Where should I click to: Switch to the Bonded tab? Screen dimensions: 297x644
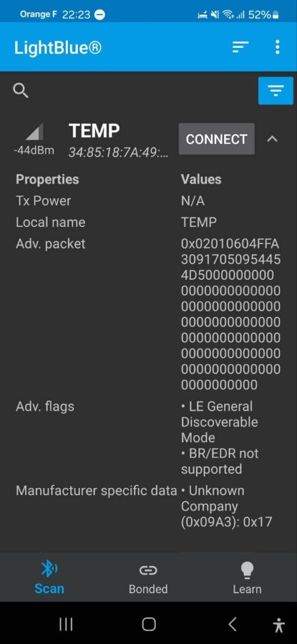pyautogui.click(x=148, y=579)
